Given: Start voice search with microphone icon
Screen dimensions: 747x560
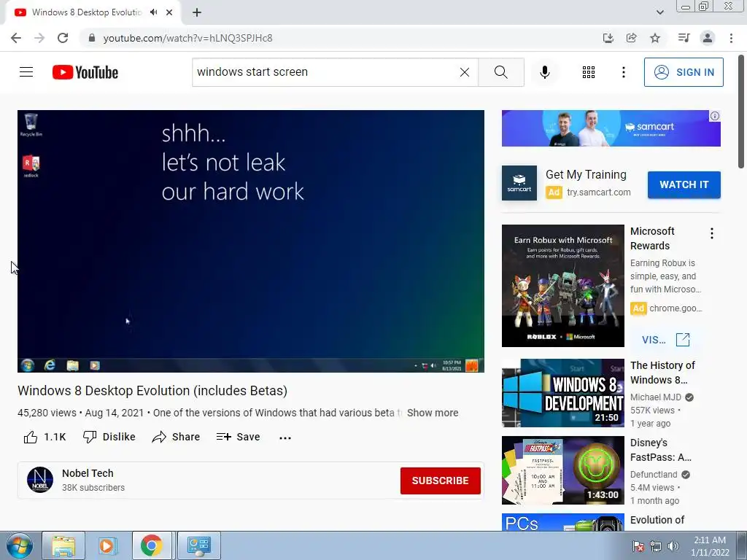Looking at the screenshot, I should pos(545,72).
